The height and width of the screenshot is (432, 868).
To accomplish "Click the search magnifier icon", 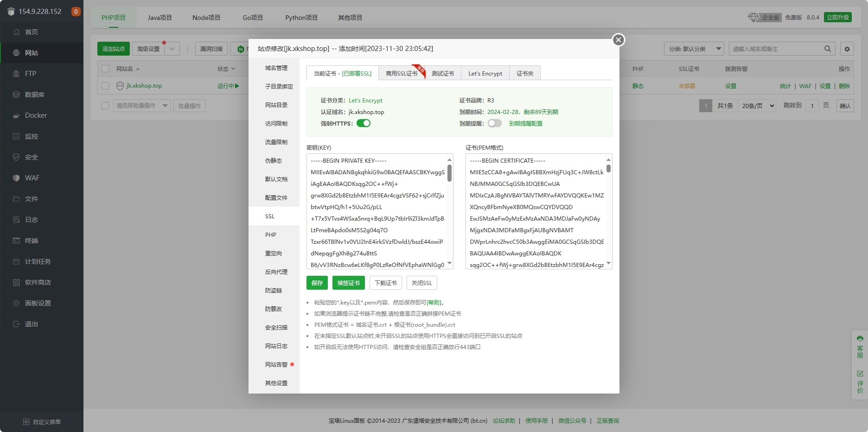I will pyautogui.click(x=828, y=49).
